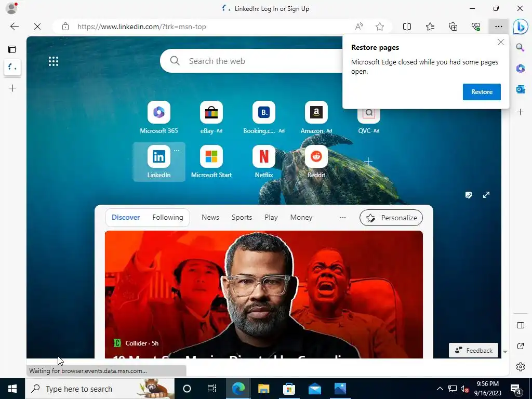Open the Windows Start menu
Image resolution: width=532 pixels, height=399 pixels.
click(x=12, y=389)
